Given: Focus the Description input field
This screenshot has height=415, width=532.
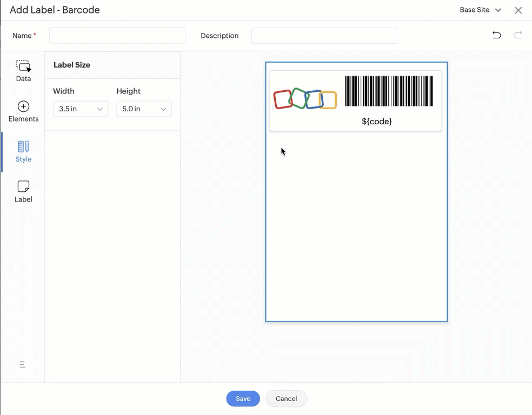Looking at the screenshot, I should pos(324,36).
